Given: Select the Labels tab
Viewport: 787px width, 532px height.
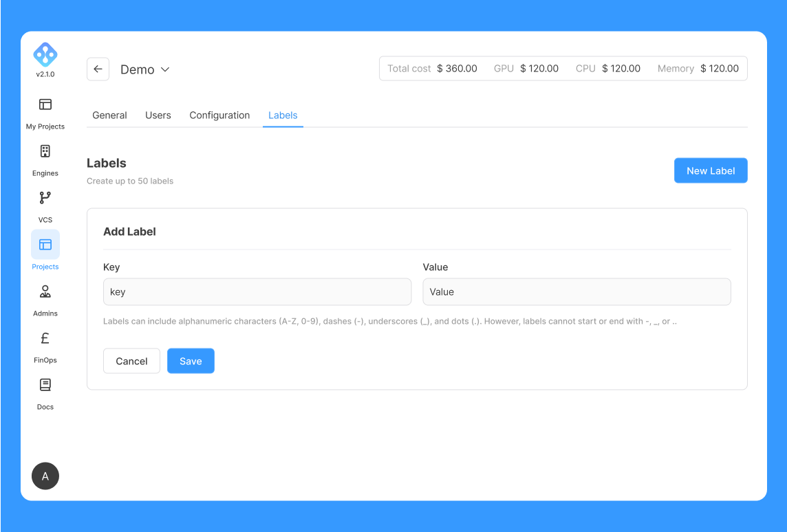Looking at the screenshot, I should (x=283, y=115).
